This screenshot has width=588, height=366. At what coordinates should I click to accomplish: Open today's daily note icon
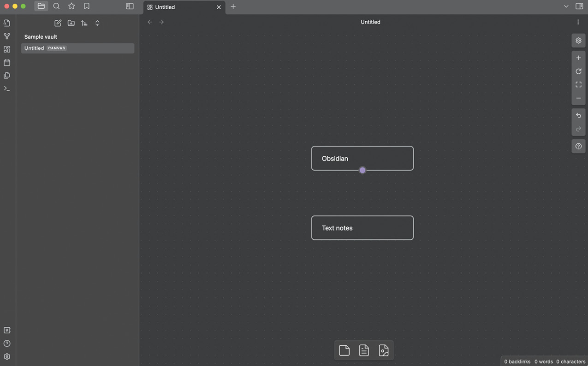7,62
